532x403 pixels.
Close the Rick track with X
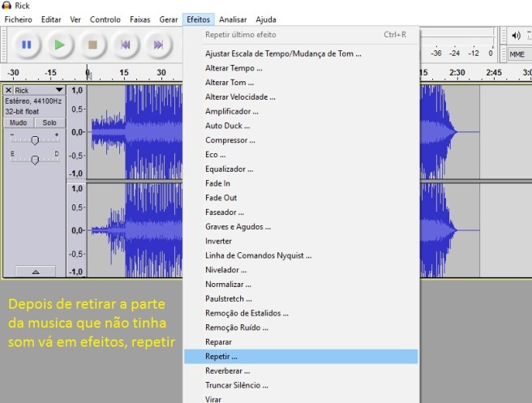tap(9, 90)
